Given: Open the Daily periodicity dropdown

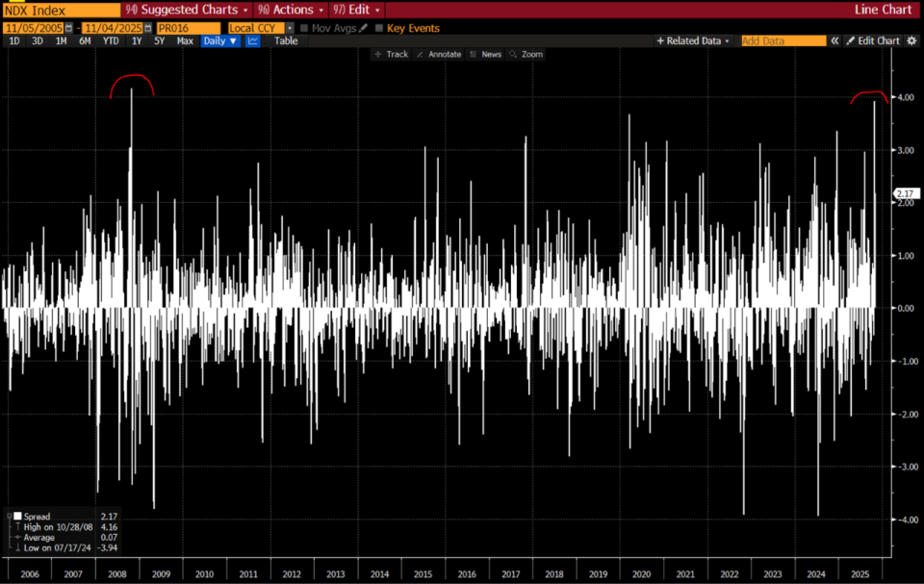Looking at the screenshot, I should tap(219, 40).
